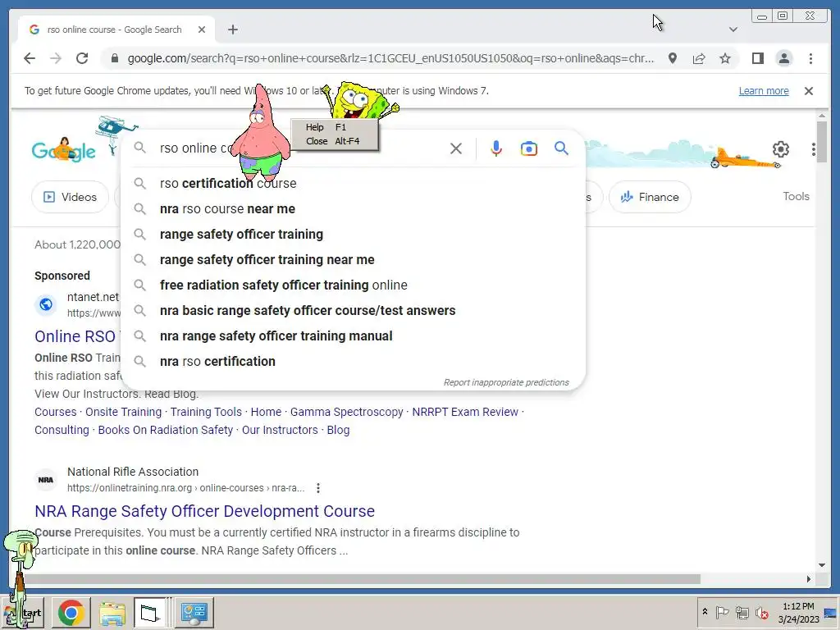
Task: Click the horizontal scrollbar right arrow
Action: (808, 579)
